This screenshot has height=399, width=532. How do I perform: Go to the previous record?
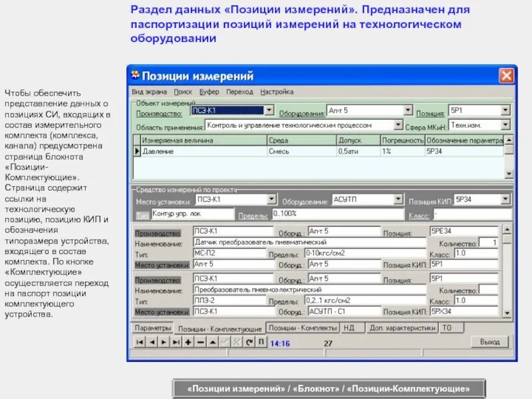tap(152, 342)
